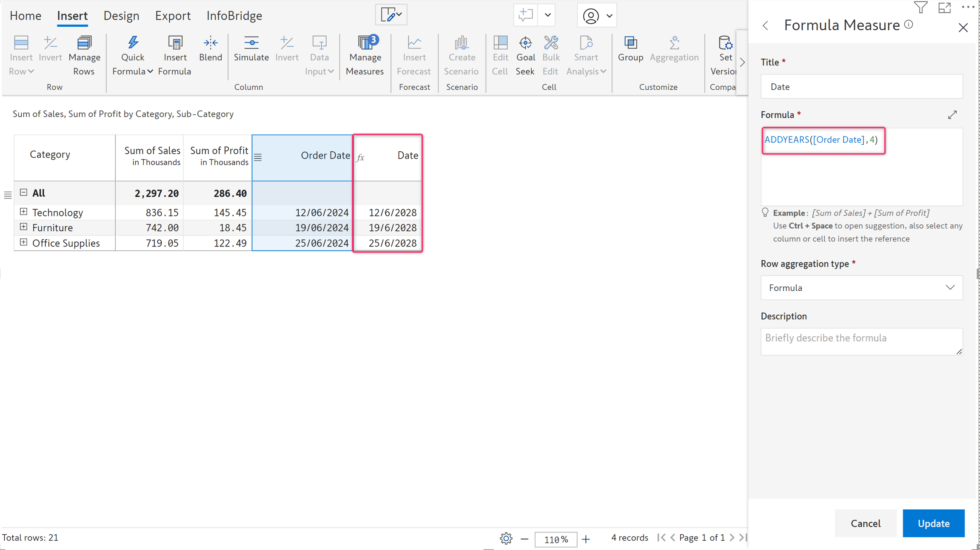Expand formula editor with diagonal arrow icon
Screen dimensions: 980x550
[952, 115]
